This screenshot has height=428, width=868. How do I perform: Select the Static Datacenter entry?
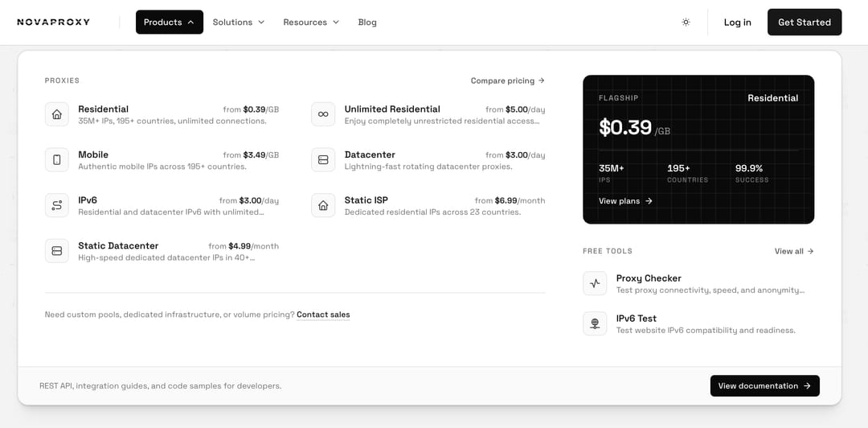click(162, 251)
